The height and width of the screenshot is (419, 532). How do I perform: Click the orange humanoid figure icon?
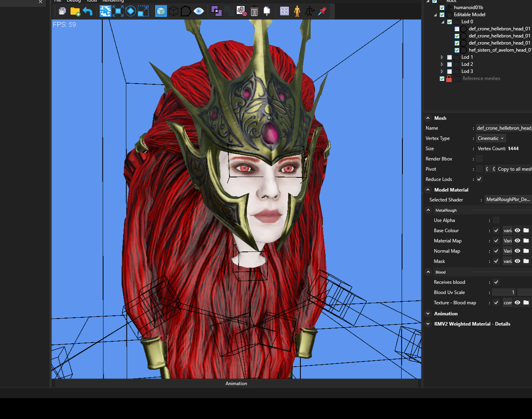tap(297, 11)
